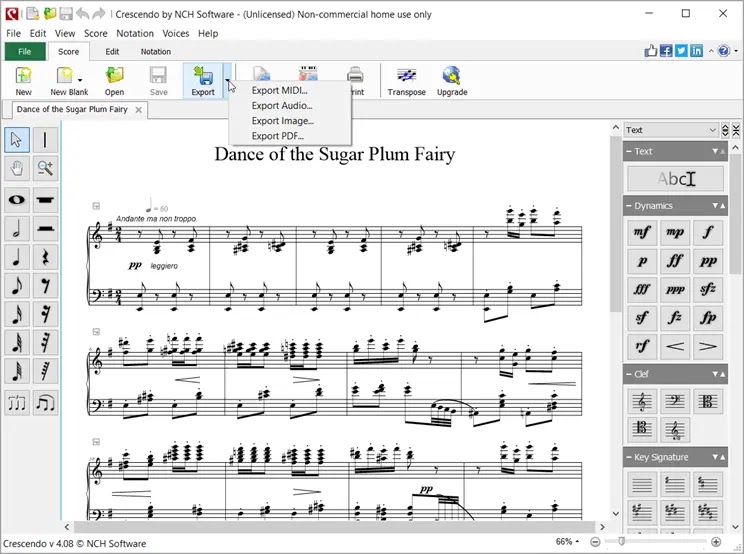Click the undo arrow in title bar
The height and width of the screenshot is (554, 744).
click(83, 14)
